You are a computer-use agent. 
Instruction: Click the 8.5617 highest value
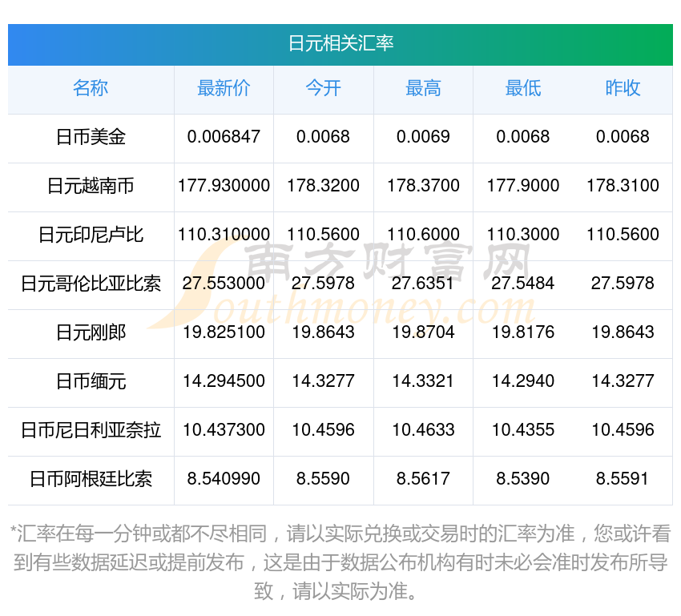click(423, 479)
